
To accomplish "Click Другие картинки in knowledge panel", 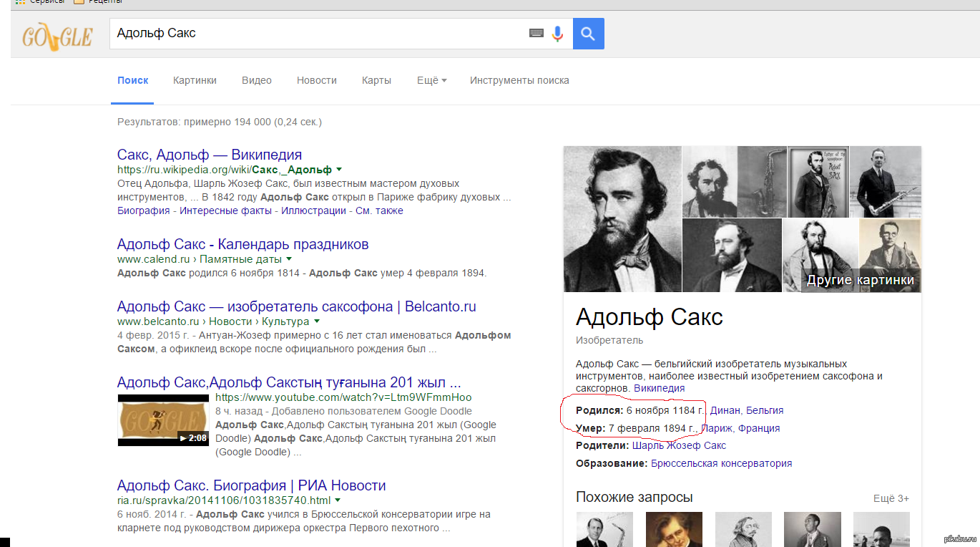I will (x=861, y=280).
